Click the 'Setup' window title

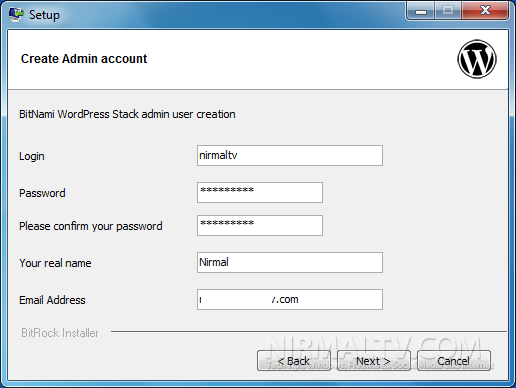[44, 15]
